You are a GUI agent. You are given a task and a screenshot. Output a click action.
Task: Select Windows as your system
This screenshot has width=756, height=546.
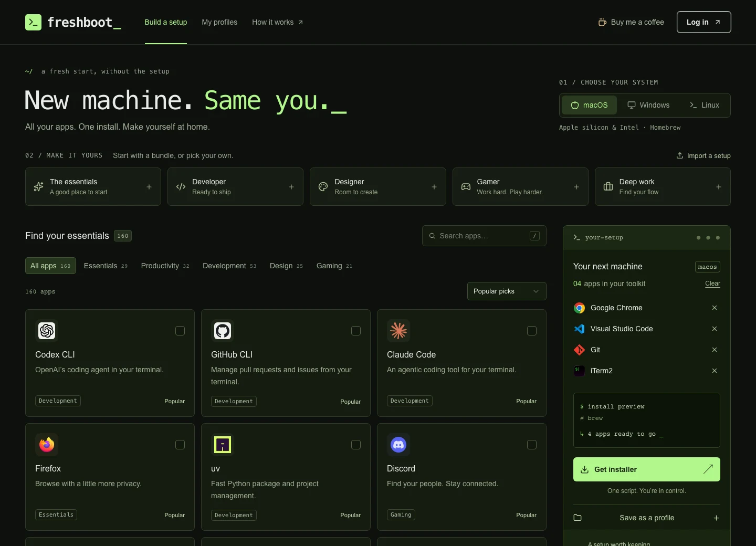tap(648, 105)
